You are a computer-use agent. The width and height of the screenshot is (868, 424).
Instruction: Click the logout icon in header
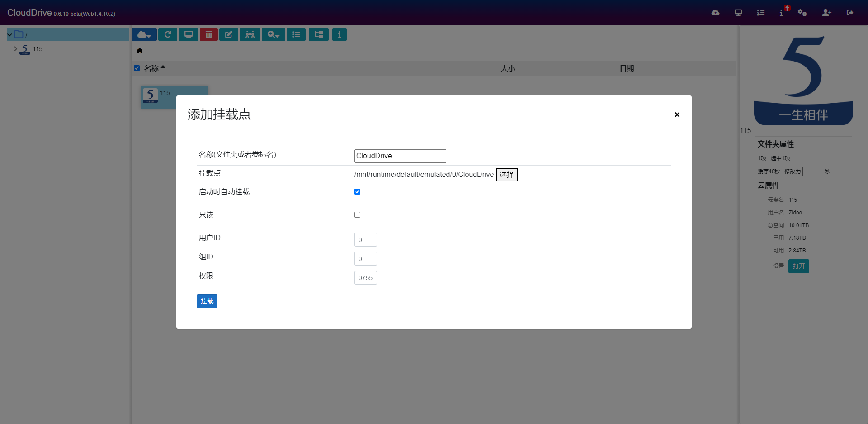tap(850, 13)
